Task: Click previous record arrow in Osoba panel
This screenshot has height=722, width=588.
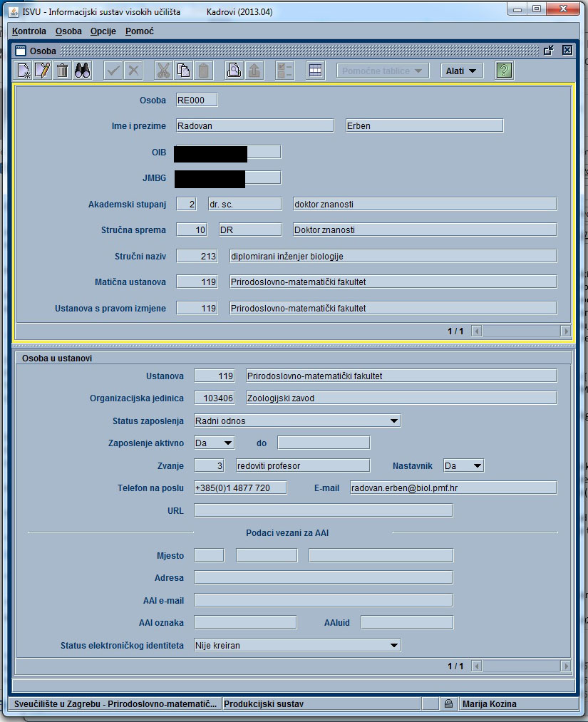Action: point(477,331)
